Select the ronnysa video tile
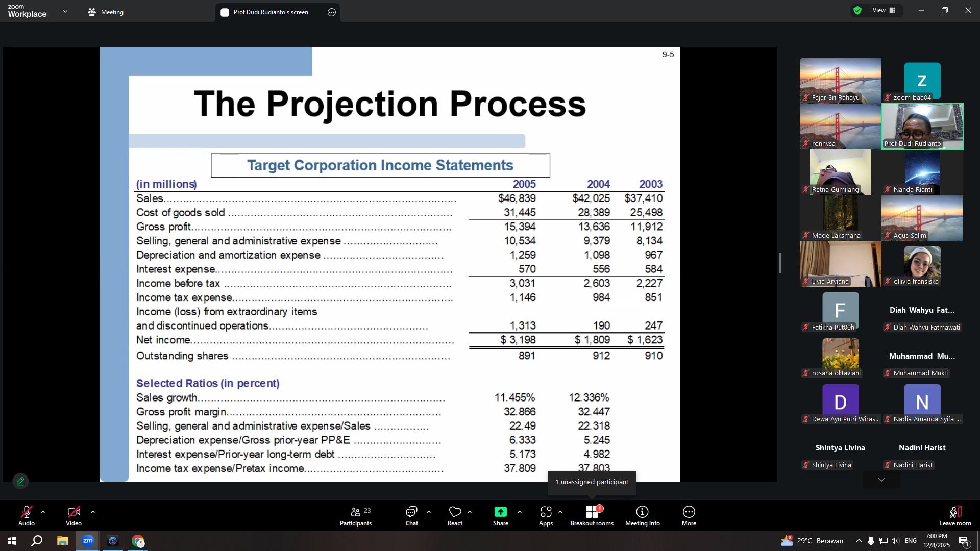Viewport: 980px width, 551px height. tap(841, 127)
